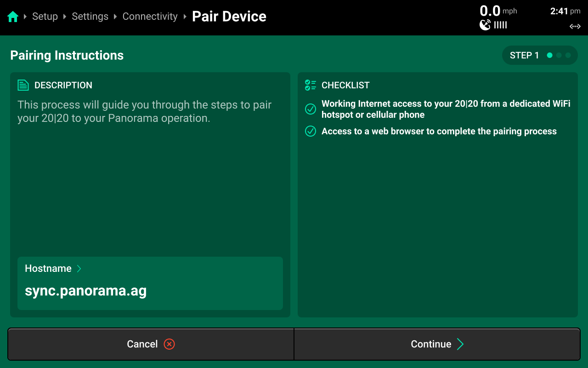Tap the network connection arrows icon
Viewport: 588px width, 368px height.
575,27
